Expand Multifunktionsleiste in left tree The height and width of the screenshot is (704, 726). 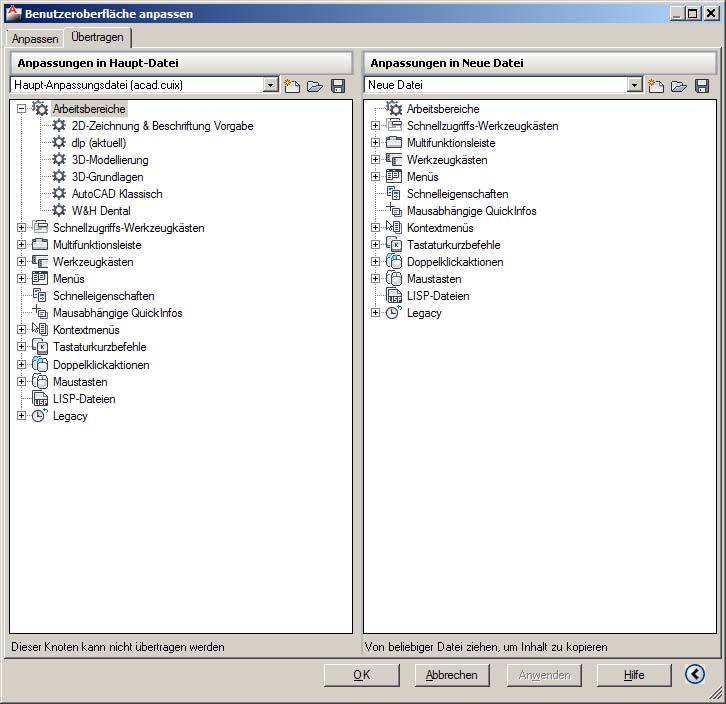click(x=21, y=245)
